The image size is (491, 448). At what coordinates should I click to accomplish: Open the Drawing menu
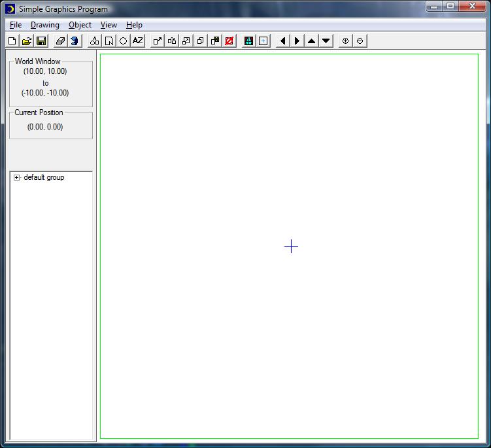coord(44,25)
